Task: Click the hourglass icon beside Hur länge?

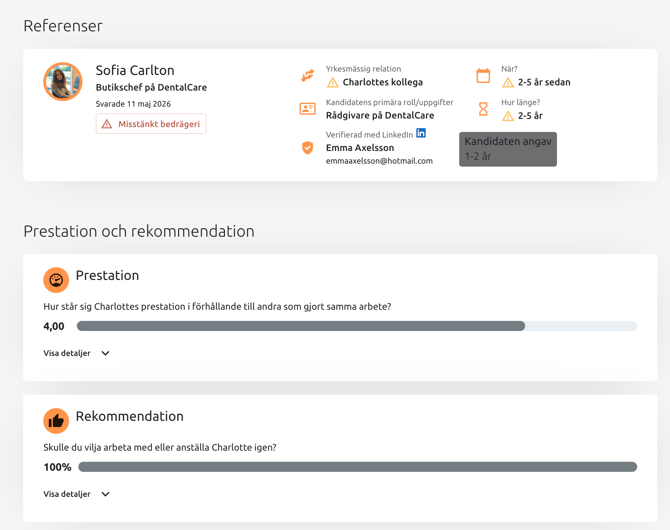Action: tap(483, 109)
